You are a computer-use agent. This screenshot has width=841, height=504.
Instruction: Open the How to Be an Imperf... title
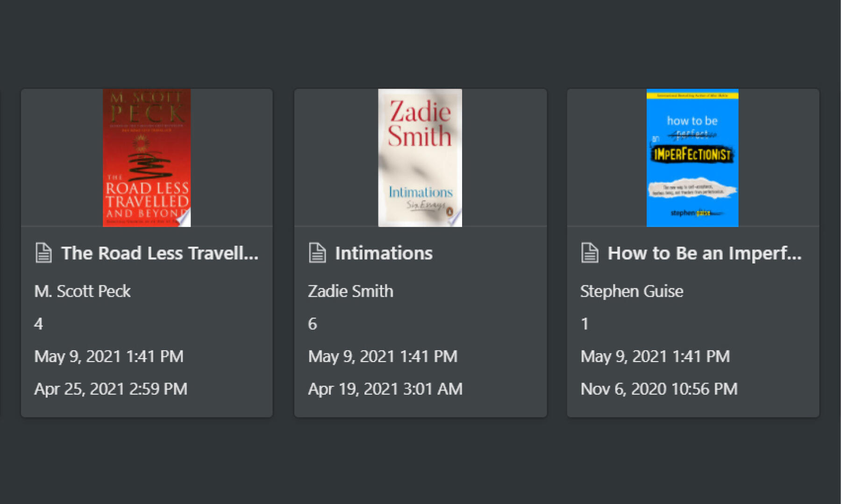pyautogui.click(x=705, y=253)
